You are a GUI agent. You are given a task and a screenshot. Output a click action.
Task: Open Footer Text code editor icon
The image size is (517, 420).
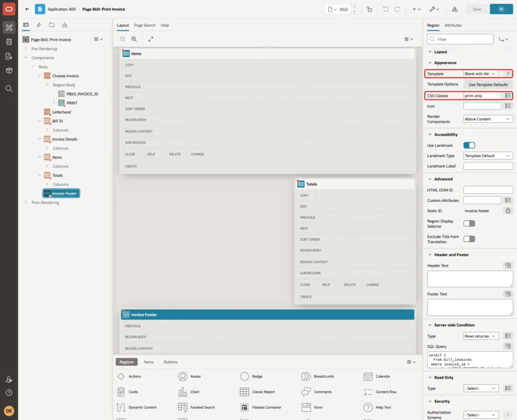(508, 294)
